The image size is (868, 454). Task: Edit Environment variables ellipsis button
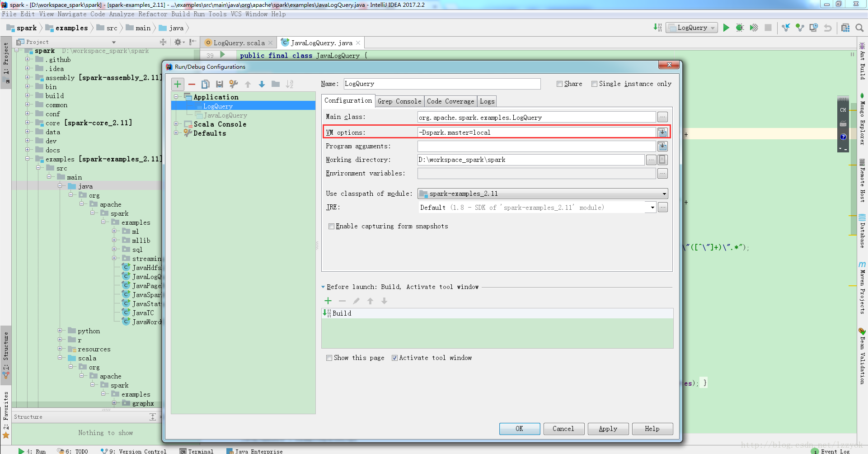pos(662,173)
